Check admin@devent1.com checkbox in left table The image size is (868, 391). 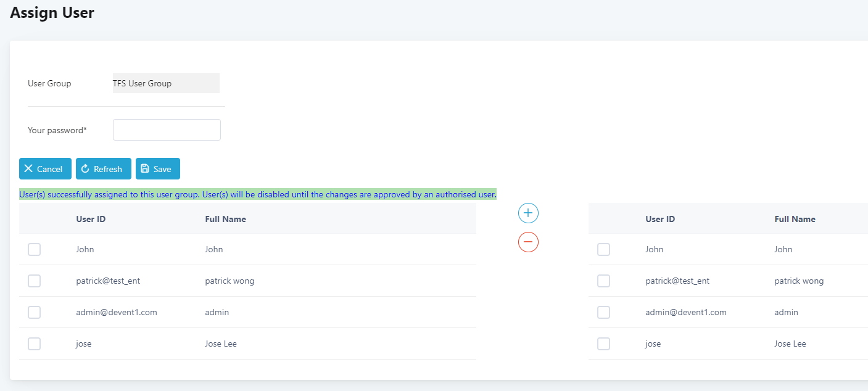click(x=35, y=312)
